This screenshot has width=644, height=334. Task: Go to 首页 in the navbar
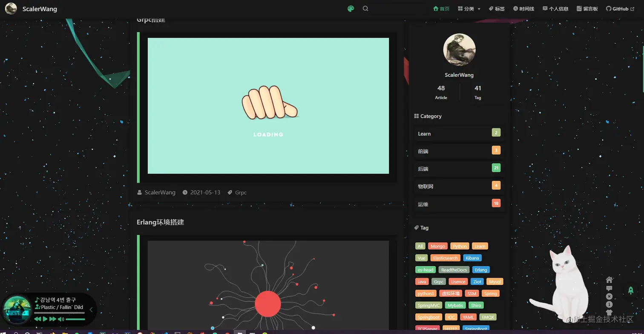tap(441, 9)
